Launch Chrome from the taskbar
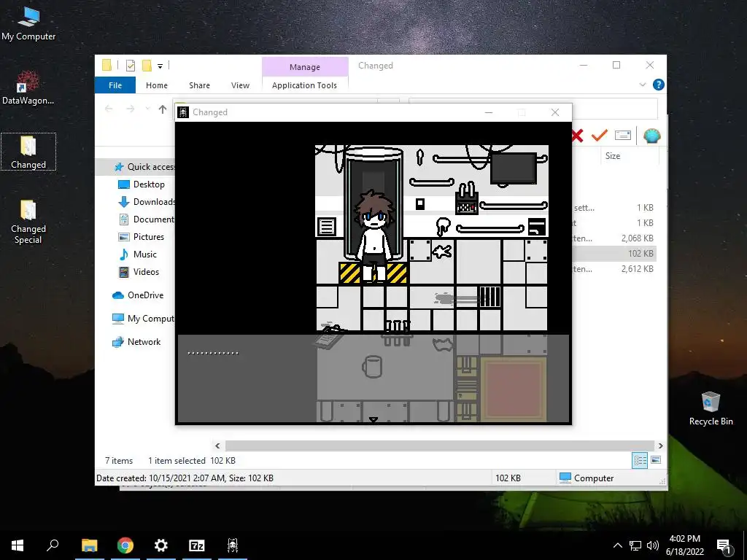The width and height of the screenshot is (747, 560). coord(125,545)
